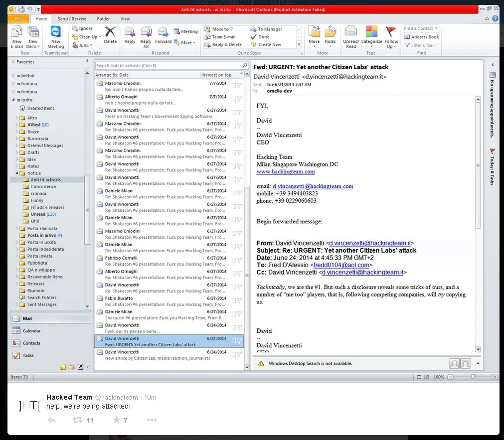Open the Junk dropdown
The width and height of the screenshot is (504, 440).
point(82,45)
